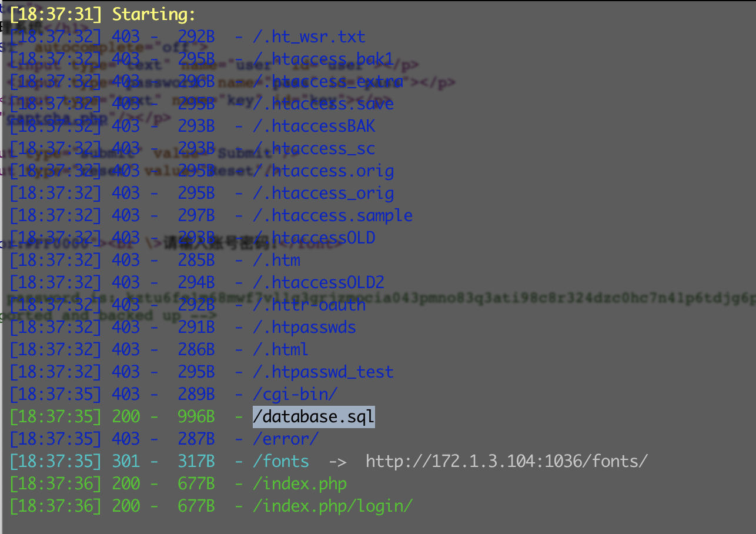Click the /index.php/login/ path

click(333, 506)
